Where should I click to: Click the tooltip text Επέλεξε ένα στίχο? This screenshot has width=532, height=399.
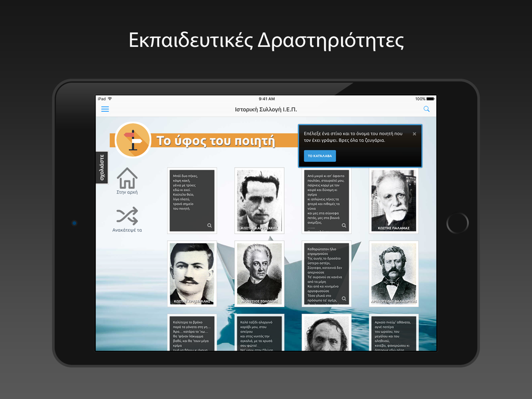click(x=353, y=137)
